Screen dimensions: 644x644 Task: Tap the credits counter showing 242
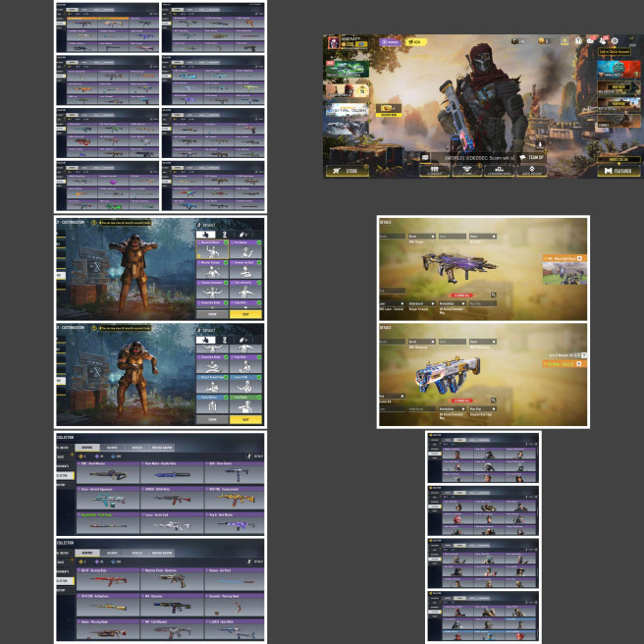[518, 40]
